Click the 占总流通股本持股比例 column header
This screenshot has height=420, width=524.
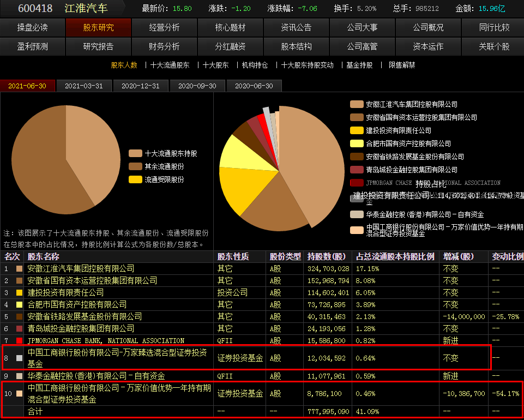click(395, 257)
